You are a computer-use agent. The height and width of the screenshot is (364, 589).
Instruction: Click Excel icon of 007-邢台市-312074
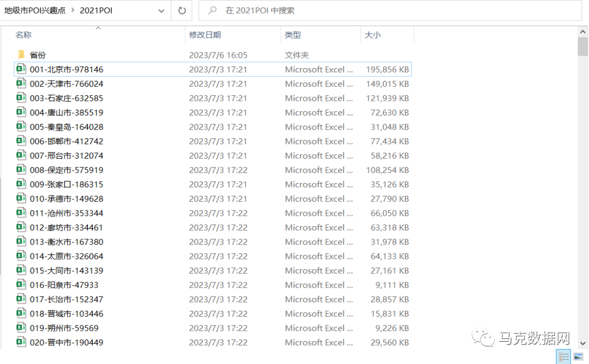(x=21, y=155)
